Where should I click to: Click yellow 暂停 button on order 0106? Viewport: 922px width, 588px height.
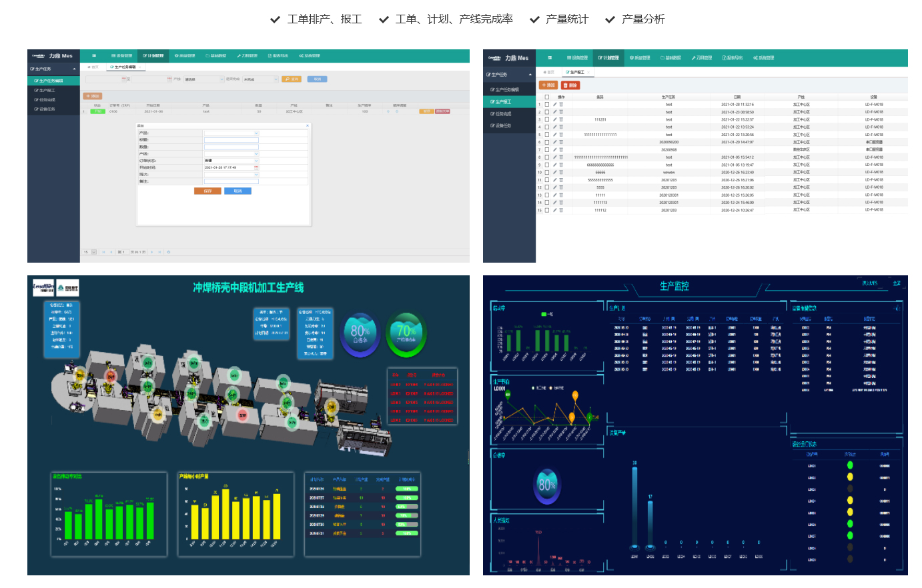427,111
